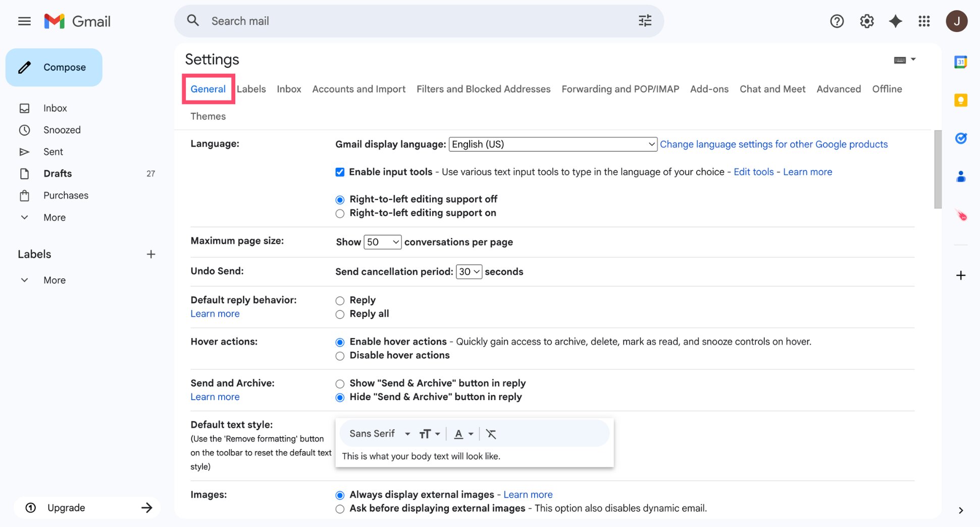Switch to the General tab

(x=208, y=89)
